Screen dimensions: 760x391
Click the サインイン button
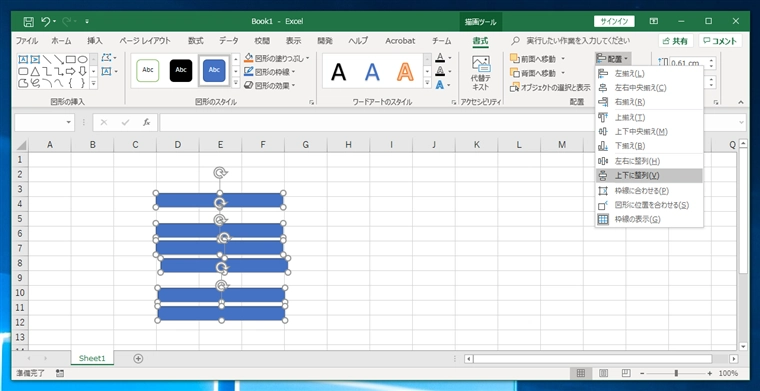coord(614,21)
